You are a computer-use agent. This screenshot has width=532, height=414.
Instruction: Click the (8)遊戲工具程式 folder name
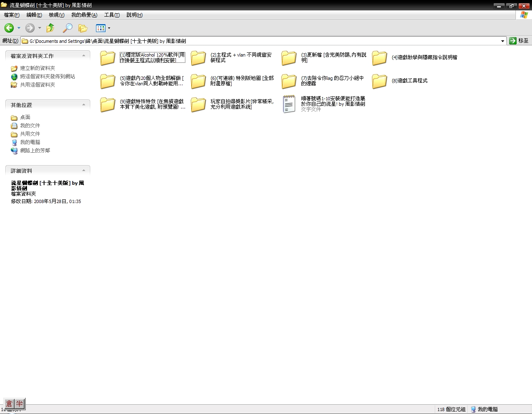[x=409, y=81]
